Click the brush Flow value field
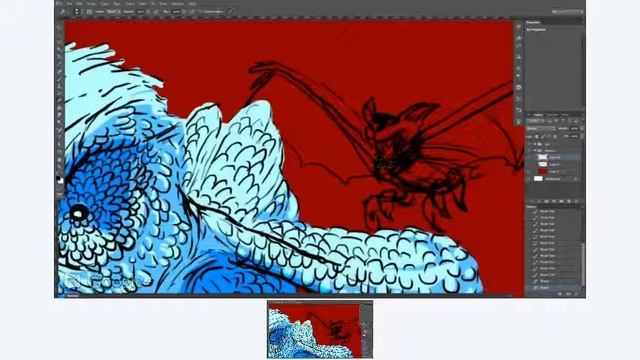The image size is (640, 360). coord(176,11)
